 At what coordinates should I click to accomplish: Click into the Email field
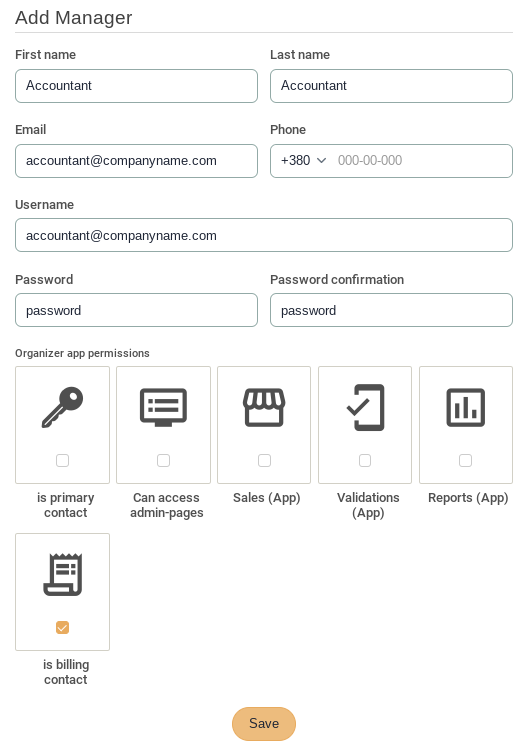[x=137, y=161]
